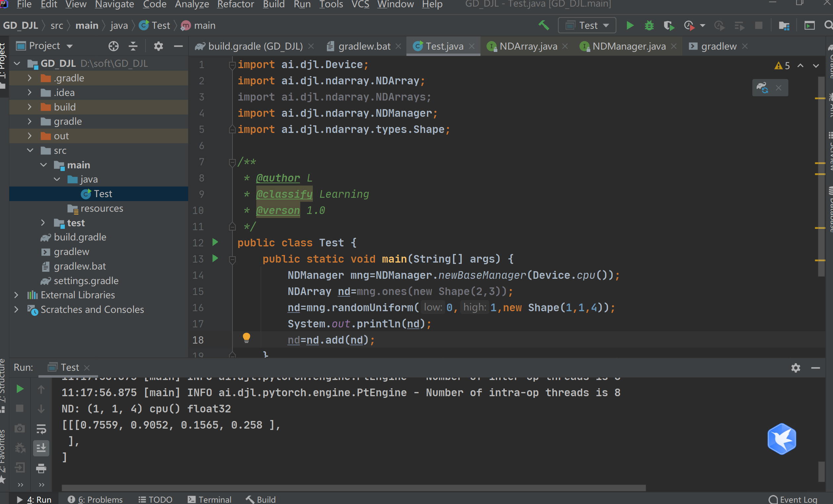Toggle scroll to end in Run console

[41, 448]
